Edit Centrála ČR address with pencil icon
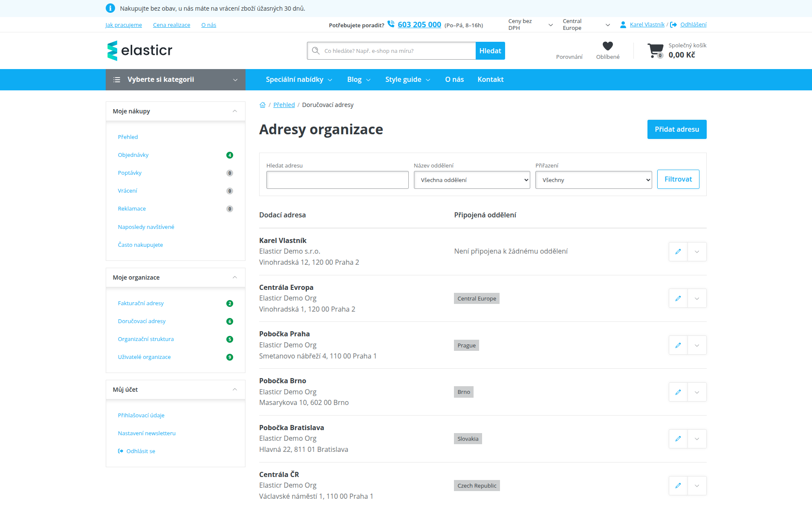The image size is (812, 529). pos(678,486)
